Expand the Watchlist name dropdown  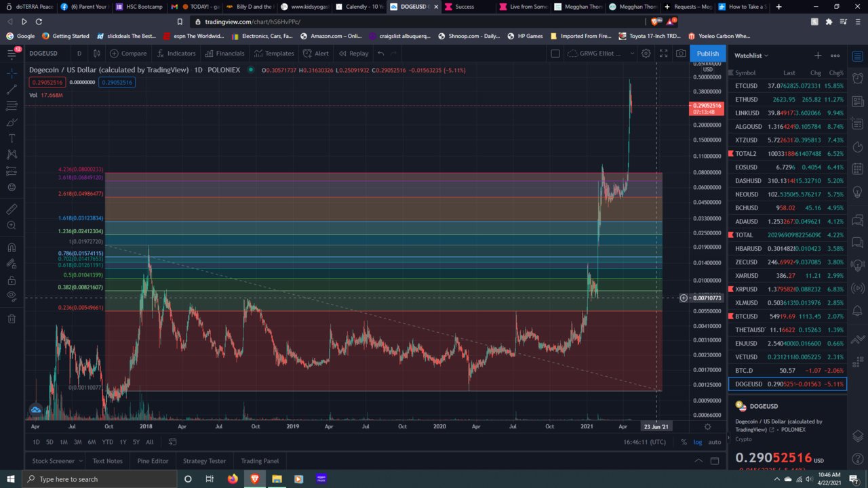[751, 56]
